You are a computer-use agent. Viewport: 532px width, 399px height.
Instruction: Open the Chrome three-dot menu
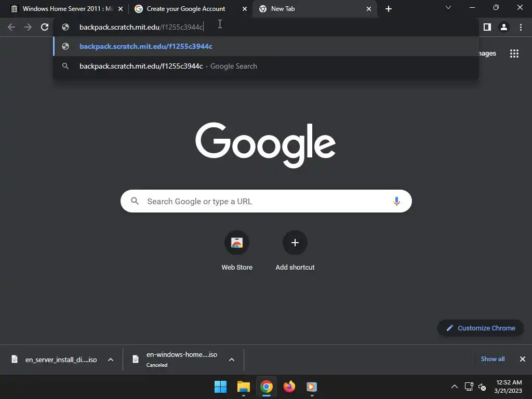tap(521, 27)
